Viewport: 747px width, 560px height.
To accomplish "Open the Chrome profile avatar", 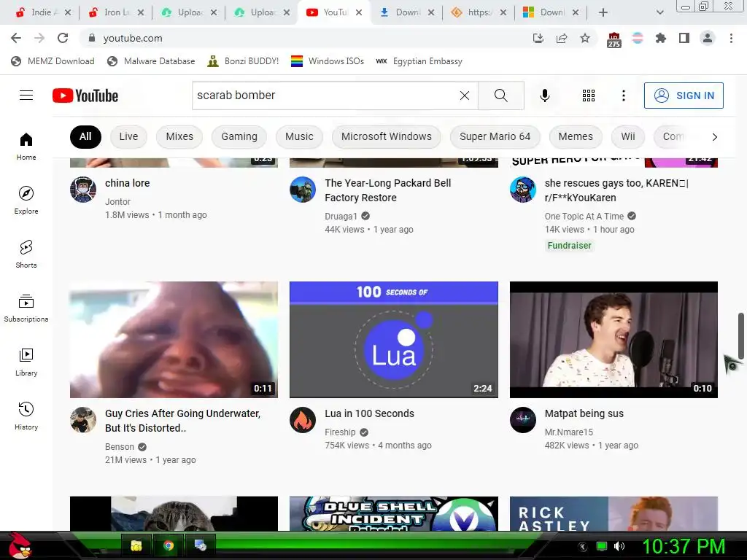I will coord(708,38).
